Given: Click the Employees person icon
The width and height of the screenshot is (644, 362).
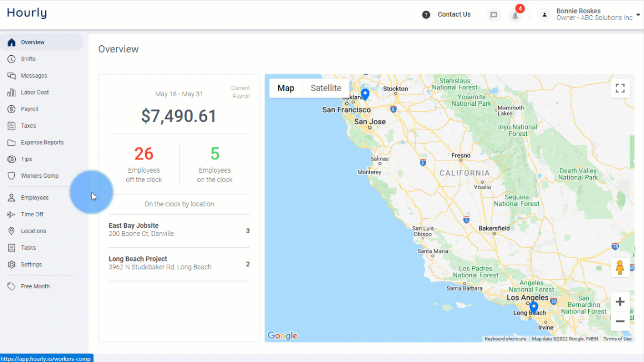Looking at the screenshot, I should [12, 198].
